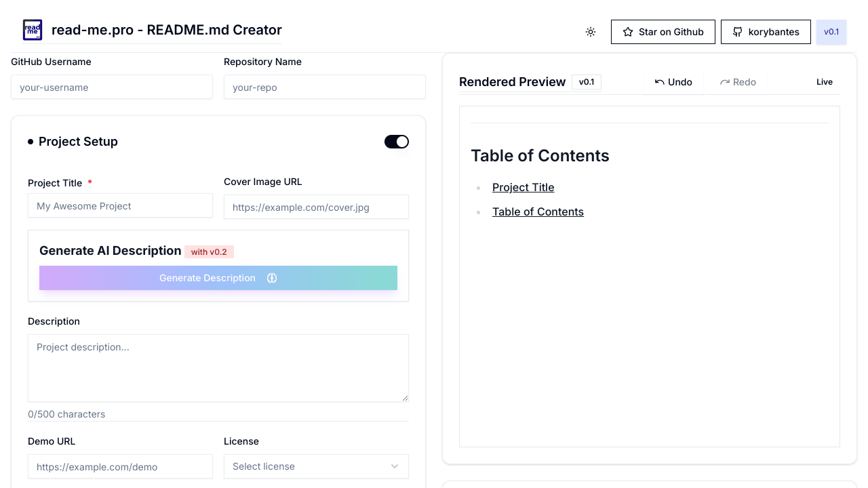Focus the Repository Name field

(324, 87)
